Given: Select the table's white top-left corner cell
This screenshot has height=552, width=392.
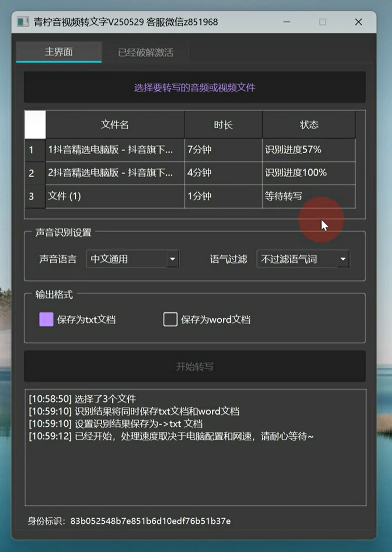Looking at the screenshot, I should (35, 124).
